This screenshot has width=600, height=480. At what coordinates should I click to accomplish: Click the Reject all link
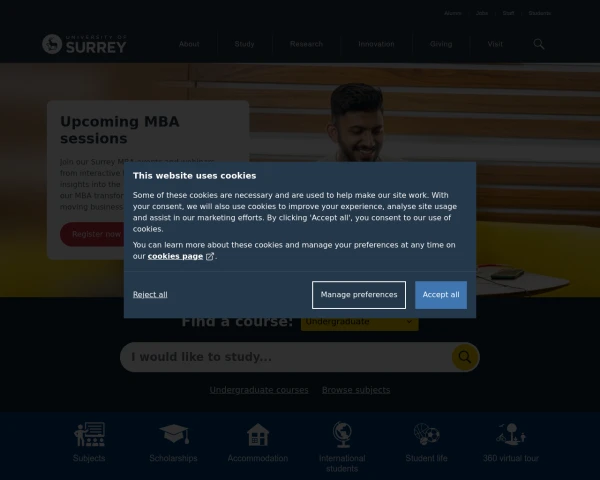tap(150, 295)
